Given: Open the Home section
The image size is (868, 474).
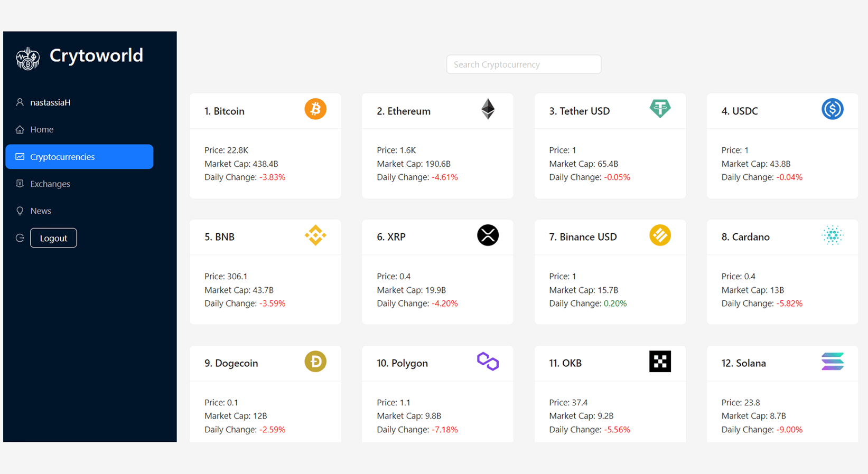Looking at the screenshot, I should [42, 129].
